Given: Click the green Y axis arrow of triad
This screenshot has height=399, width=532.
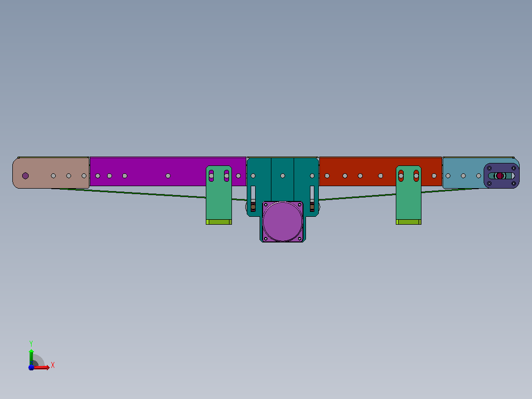Looking at the screenshot, I should click(x=31, y=357).
